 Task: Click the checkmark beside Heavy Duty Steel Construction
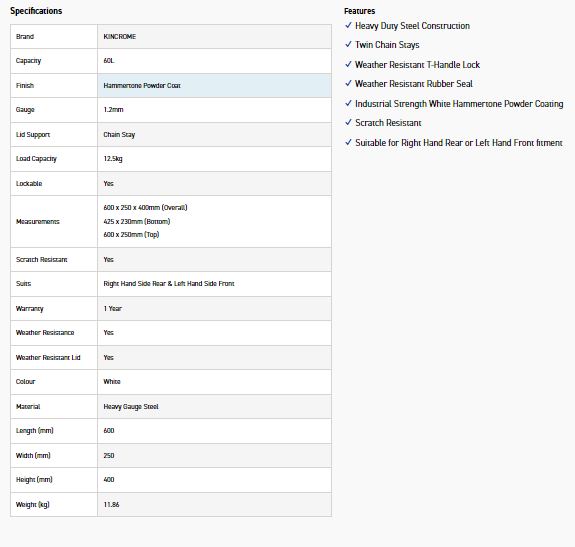point(348,25)
